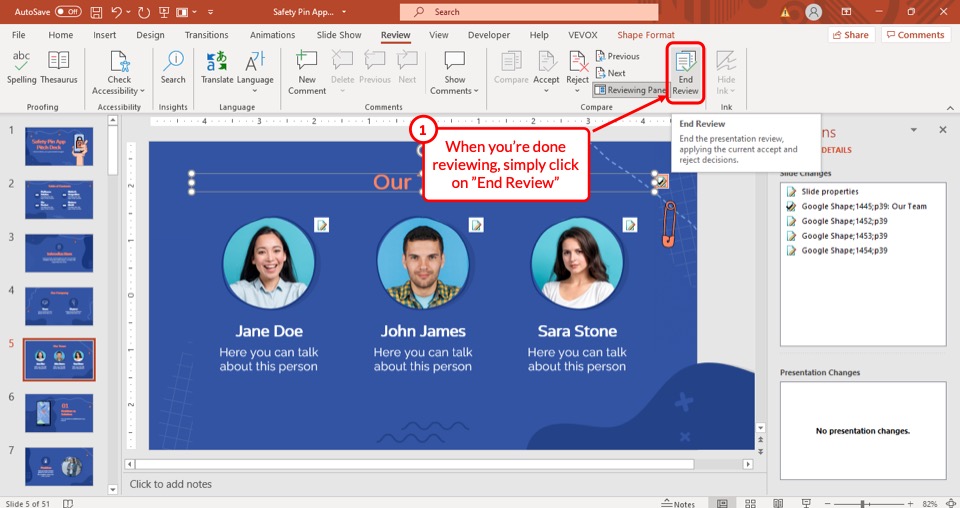The width and height of the screenshot is (960, 508).
Task: Expand the Check Accessibility dropdown arrow
Action: pos(142,91)
